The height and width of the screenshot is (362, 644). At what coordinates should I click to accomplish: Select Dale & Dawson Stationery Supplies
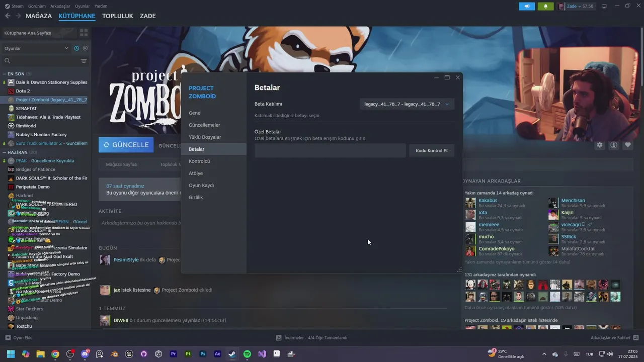[47, 82]
